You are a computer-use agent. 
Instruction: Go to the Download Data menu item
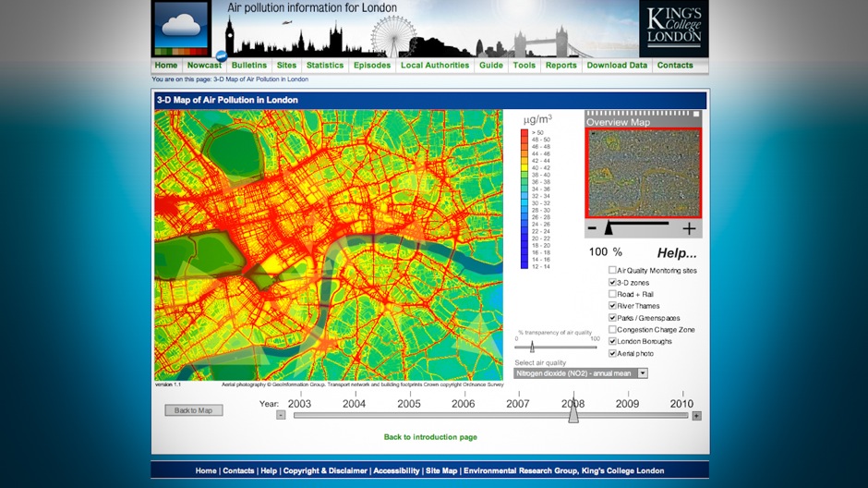coord(617,66)
